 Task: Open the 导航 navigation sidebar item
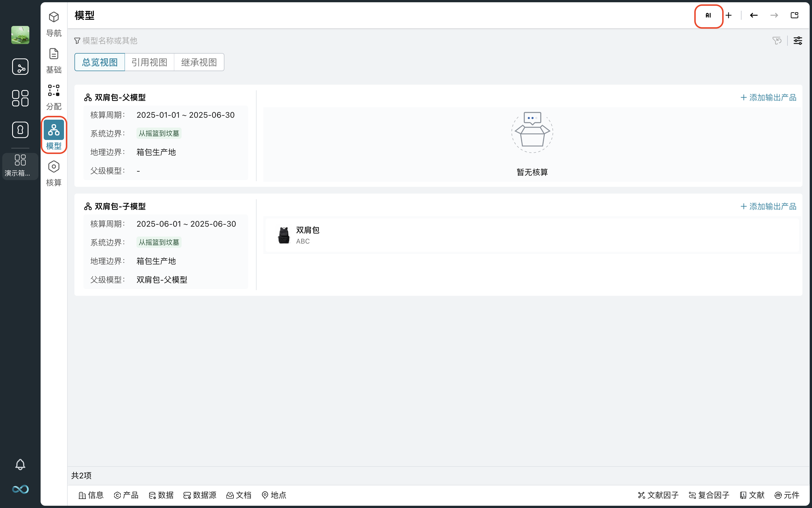coord(54,24)
